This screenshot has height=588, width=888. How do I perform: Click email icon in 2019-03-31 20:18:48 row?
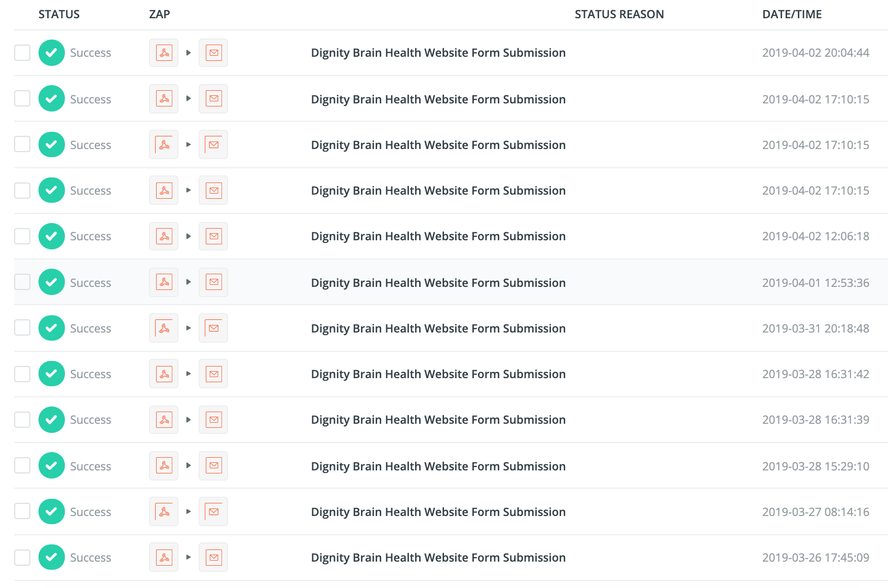point(213,328)
